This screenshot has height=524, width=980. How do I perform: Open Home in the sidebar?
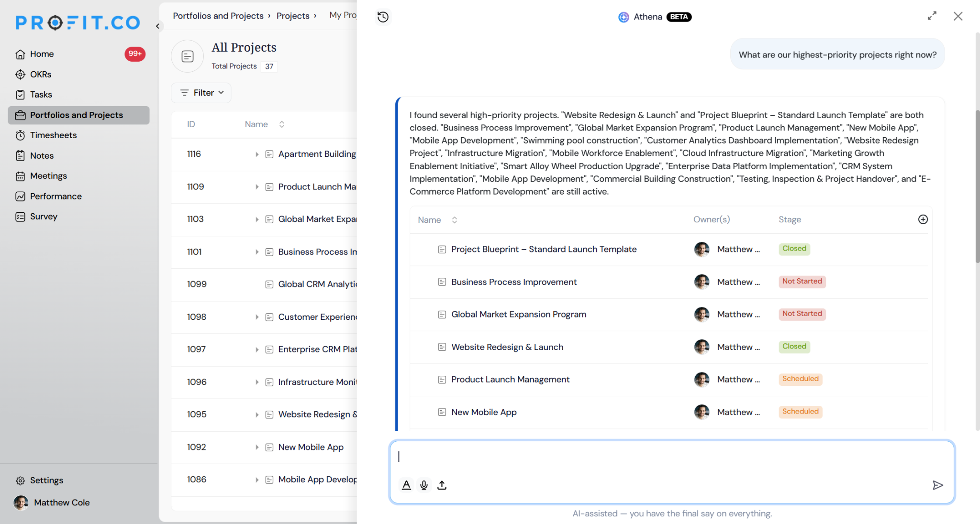[42, 54]
